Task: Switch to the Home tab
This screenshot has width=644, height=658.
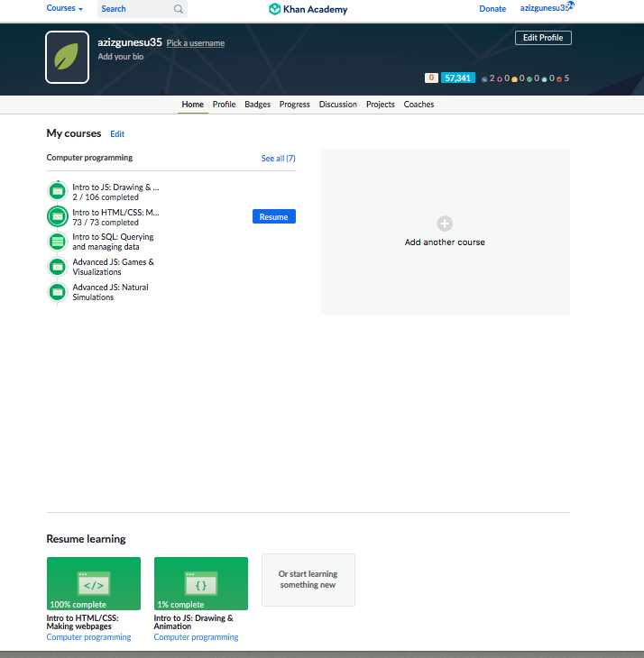Action: 193,104
